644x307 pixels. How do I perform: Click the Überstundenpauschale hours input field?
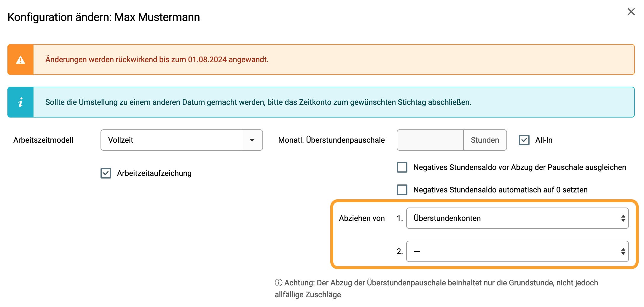430,140
